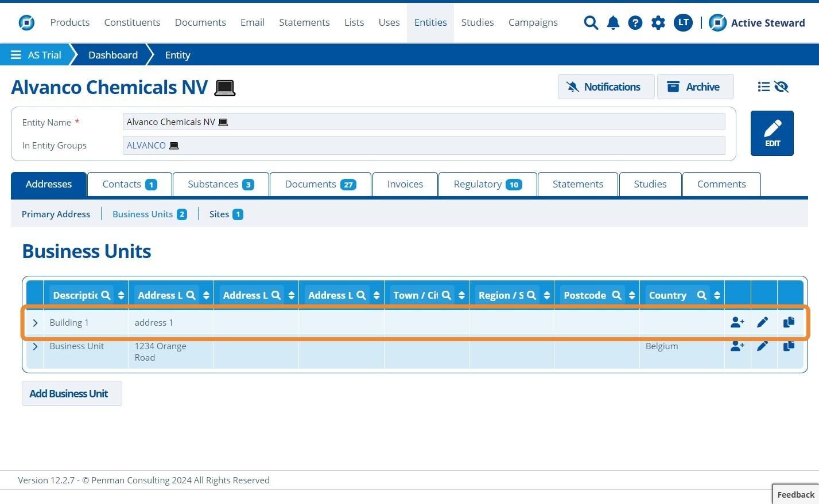Screen dimensions: 819x504
Task: Click add contact icon for Business Unit row
Action: pyautogui.click(x=738, y=346)
